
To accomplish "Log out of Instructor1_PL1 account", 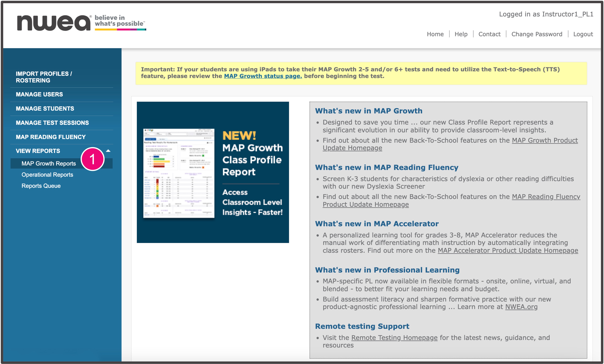I will coord(583,34).
